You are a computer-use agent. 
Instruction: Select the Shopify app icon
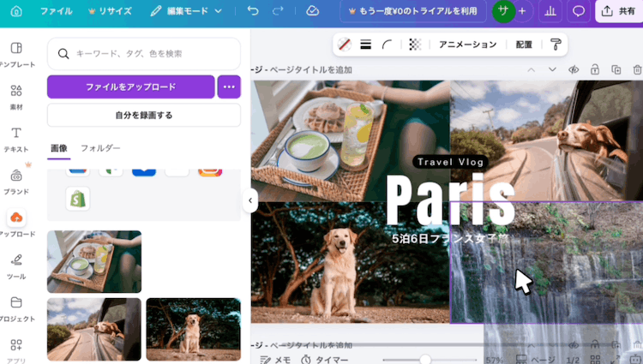click(x=78, y=199)
